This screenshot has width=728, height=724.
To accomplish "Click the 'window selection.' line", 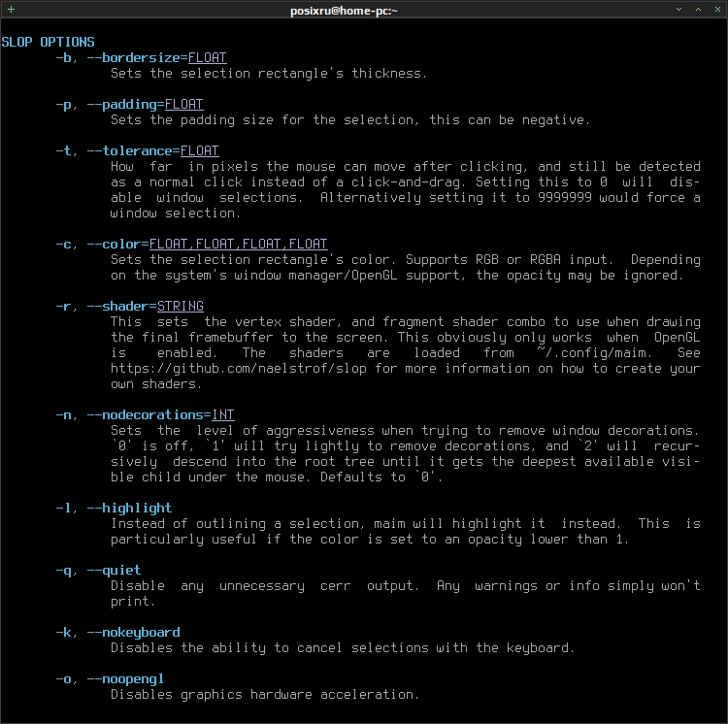I will click(175, 213).
